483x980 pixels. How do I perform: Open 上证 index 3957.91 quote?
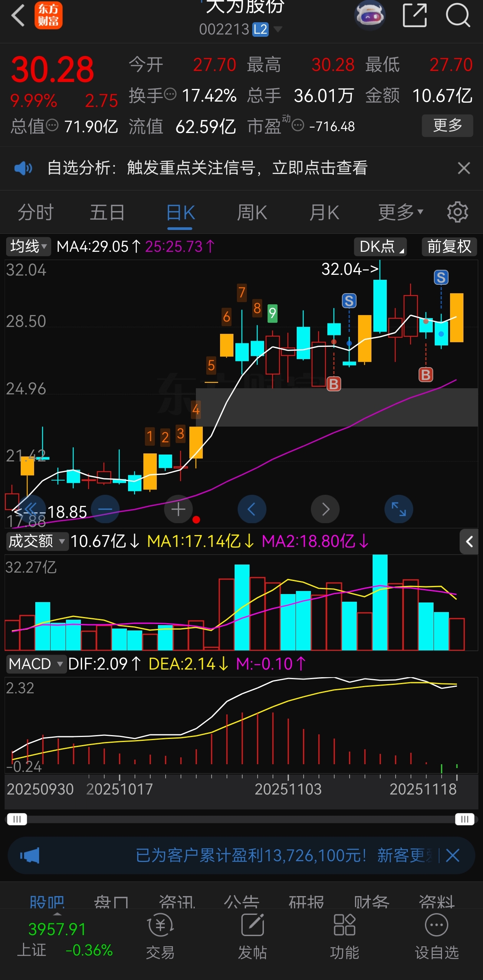pos(65,940)
